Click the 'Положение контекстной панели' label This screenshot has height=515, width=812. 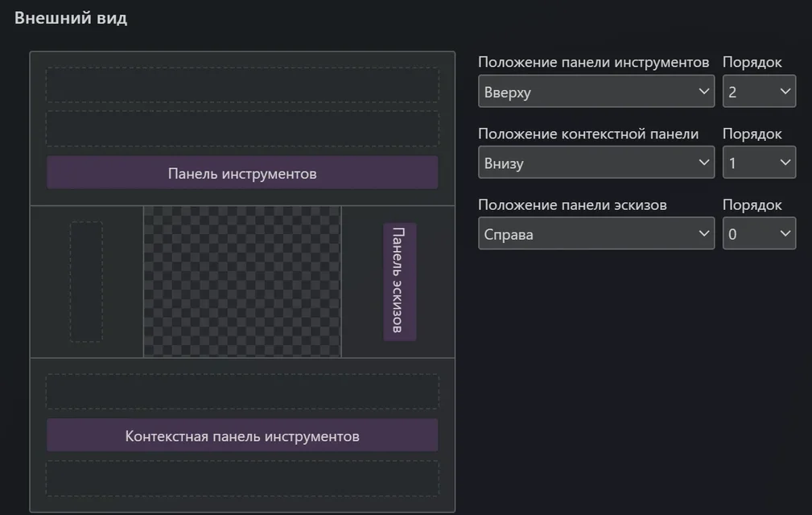pos(588,134)
